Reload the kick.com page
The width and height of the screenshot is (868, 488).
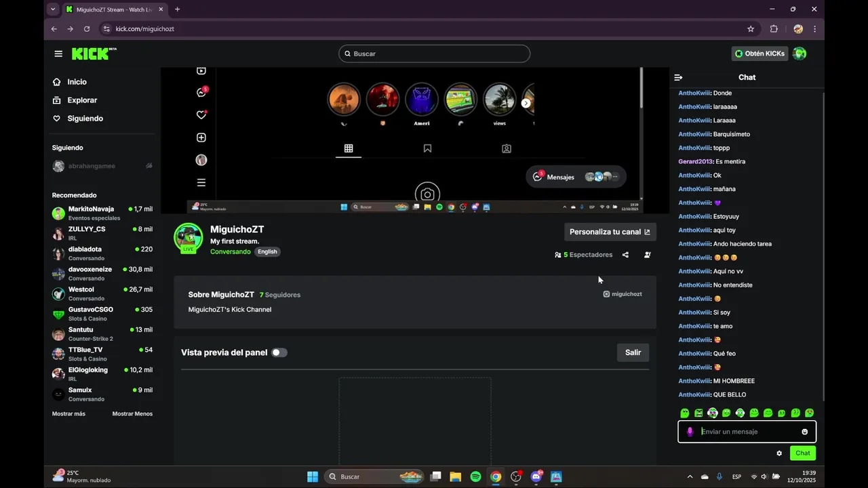(x=87, y=29)
